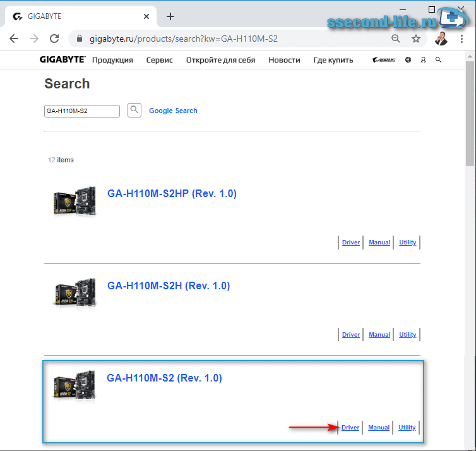Open the GA-H110M-S2HP (Rev. 1.0) title

(172, 193)
